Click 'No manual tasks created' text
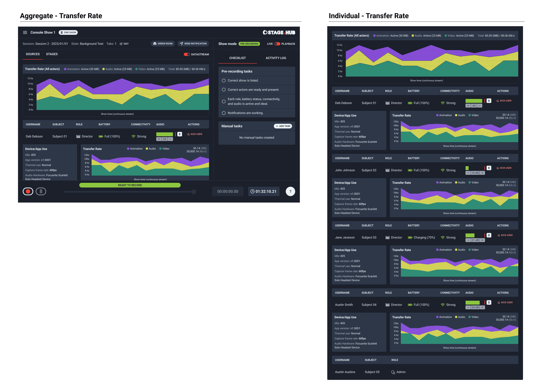Viewport: 541px width, 392px height. click(257, 137)
